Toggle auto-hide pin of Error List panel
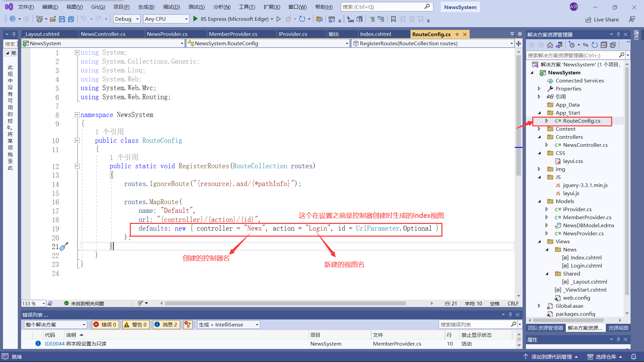Viewport: 644px width, 362px height. pos(510,315)
